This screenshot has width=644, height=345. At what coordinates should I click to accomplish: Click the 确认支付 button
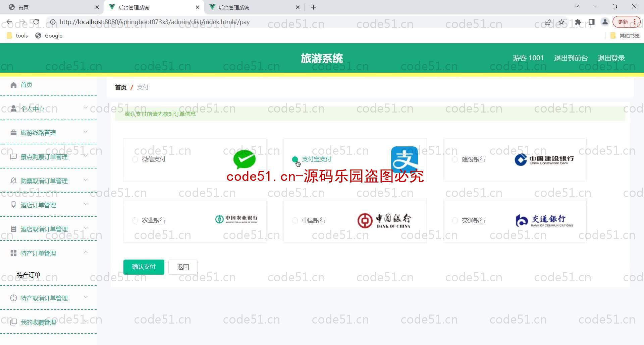tap(144, 267)
